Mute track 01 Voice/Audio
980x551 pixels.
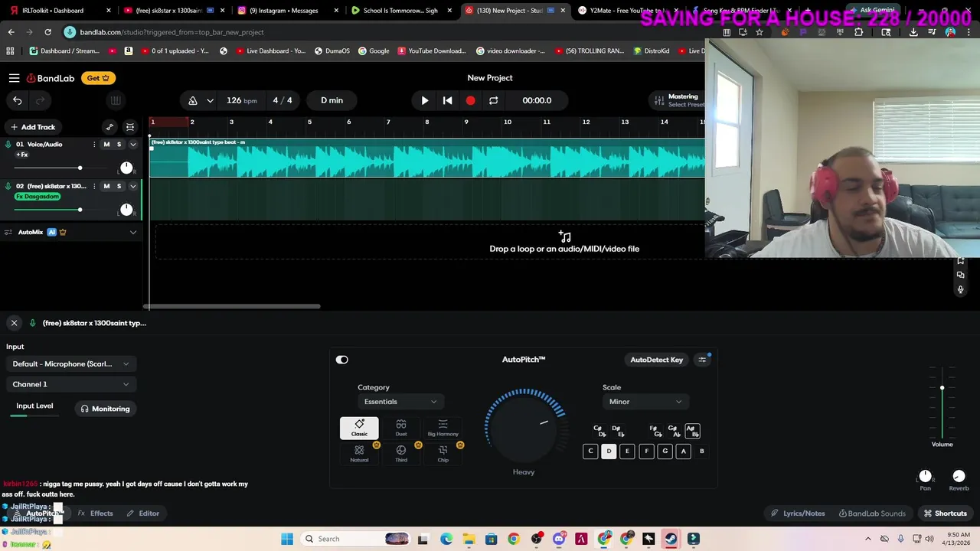[106, 145]
